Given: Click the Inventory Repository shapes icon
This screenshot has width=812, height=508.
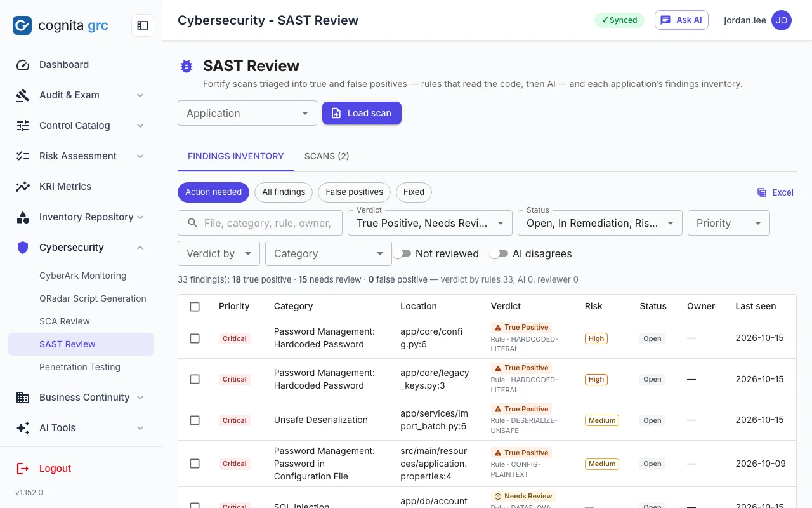Looking at the screenshot, I should (x=23, y=217).
